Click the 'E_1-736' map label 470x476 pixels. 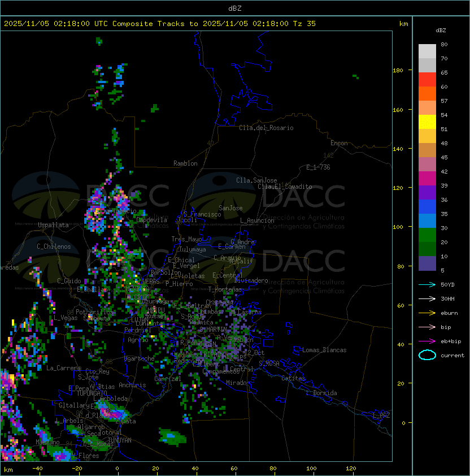pos(318,167)
